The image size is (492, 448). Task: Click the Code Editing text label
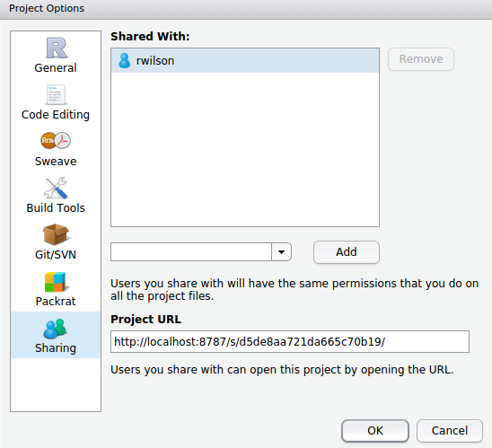pyautogui.click(x=56, y=115)
